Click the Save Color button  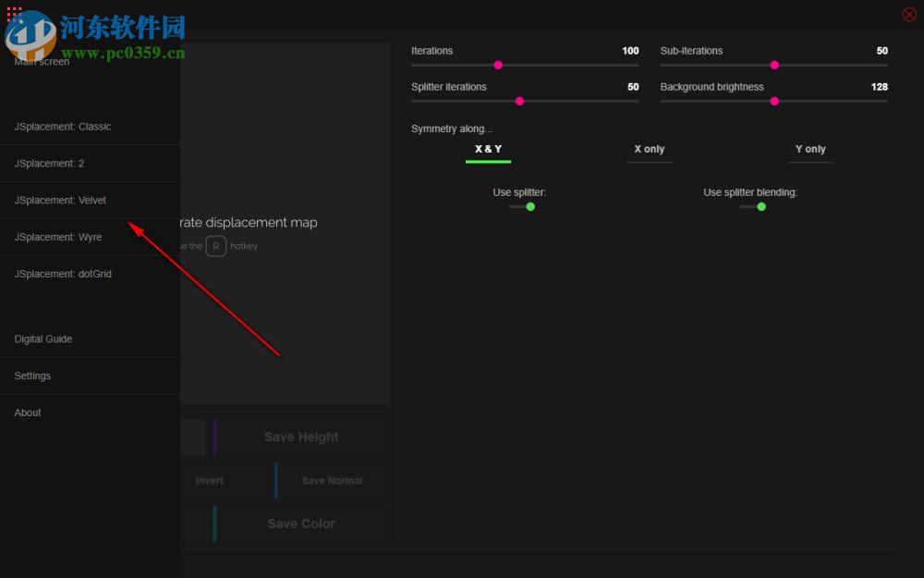[x=300, y=523]
